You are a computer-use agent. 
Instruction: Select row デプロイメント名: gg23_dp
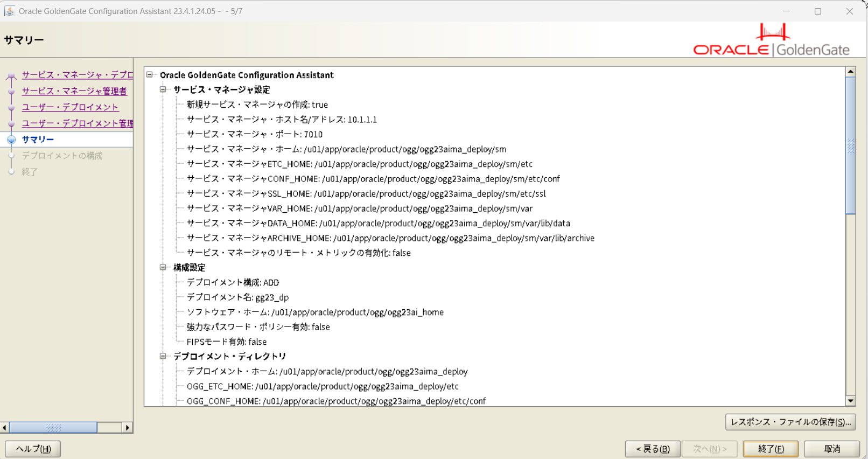pyautogui.click(x=237, y=297)
